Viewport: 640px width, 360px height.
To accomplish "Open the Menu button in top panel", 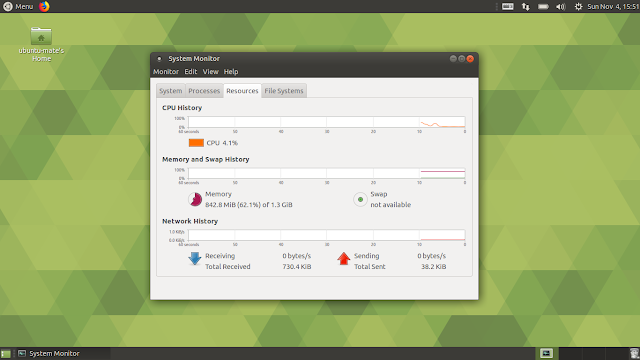I will click(18, 7).
